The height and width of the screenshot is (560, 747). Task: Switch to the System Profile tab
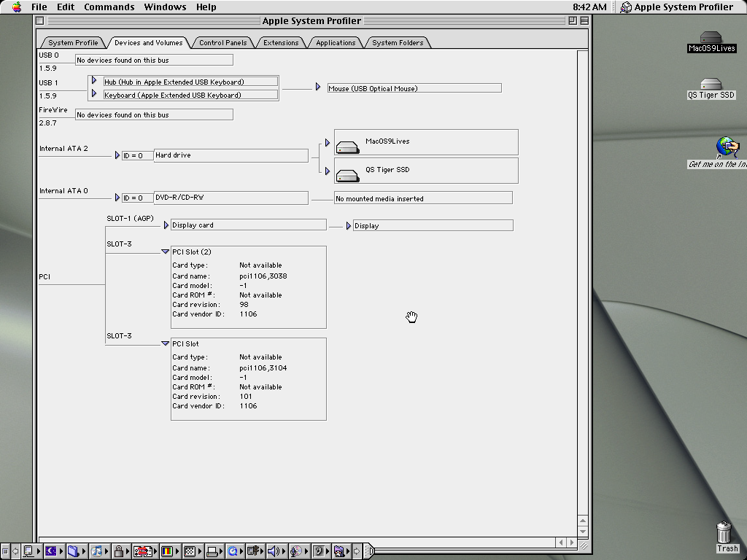(73, 43)
